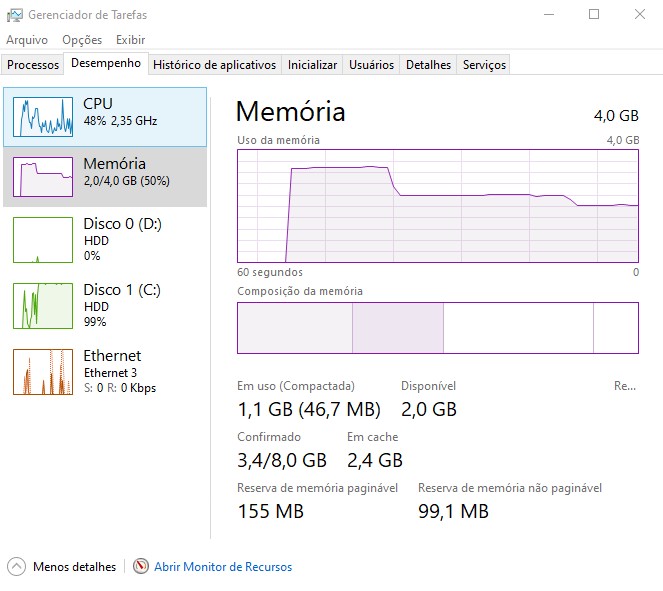Click the Menos detalhes text button

[x=74, y=567]
